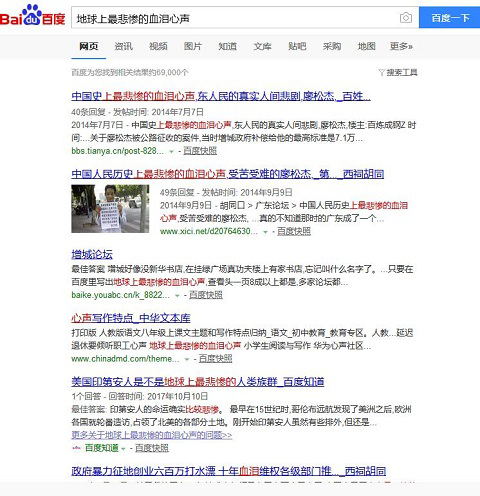Viewport: 480px width, 496px height.
Task: Open 百度快照 for the tianya result
Action: click(200, 151)
